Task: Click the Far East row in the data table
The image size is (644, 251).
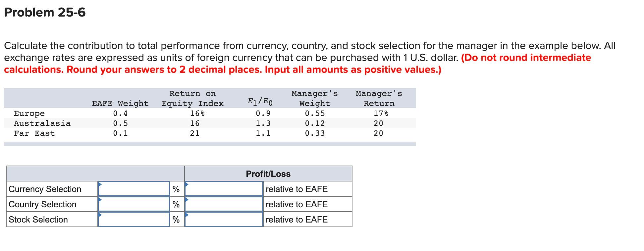Action: (34, 133)
